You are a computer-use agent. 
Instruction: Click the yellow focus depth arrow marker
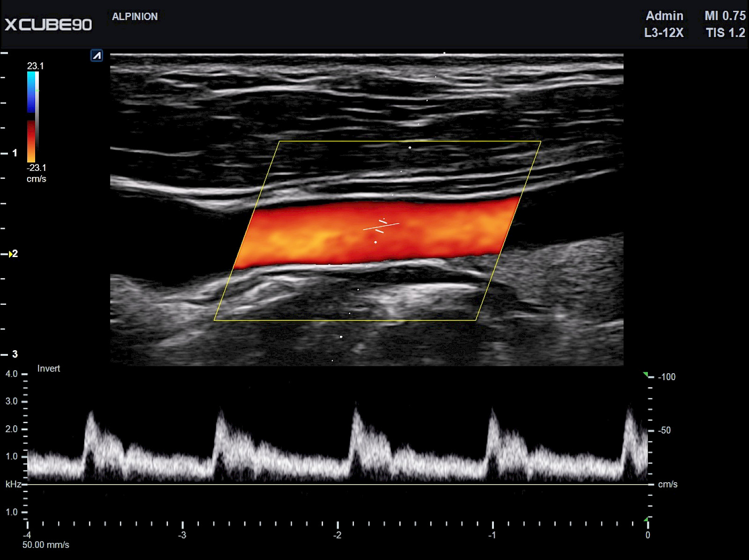10,254
